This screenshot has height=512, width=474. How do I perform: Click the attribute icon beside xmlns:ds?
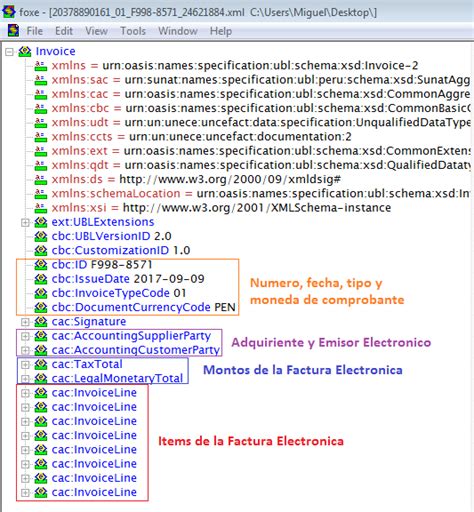(x=41, y=180)
